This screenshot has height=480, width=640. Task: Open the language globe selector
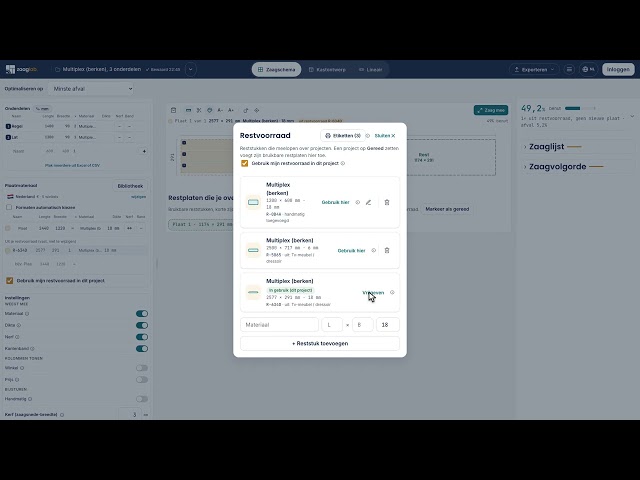[588, 69]
